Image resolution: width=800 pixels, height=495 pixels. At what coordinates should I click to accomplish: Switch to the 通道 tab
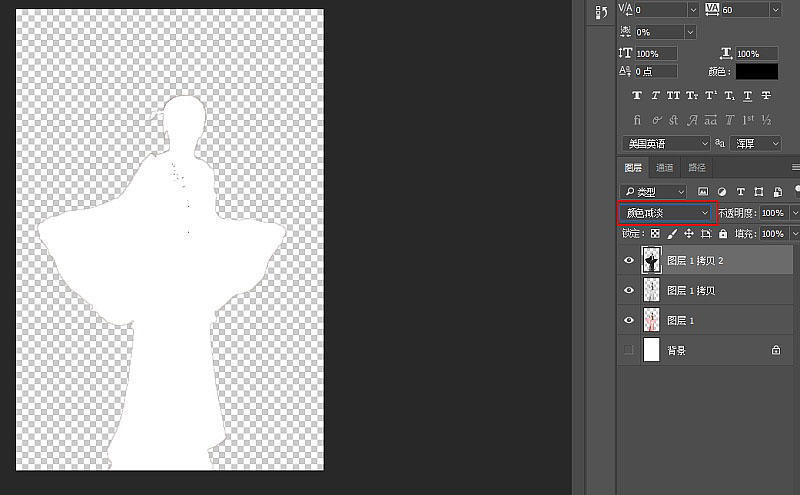tap(664, 167)
